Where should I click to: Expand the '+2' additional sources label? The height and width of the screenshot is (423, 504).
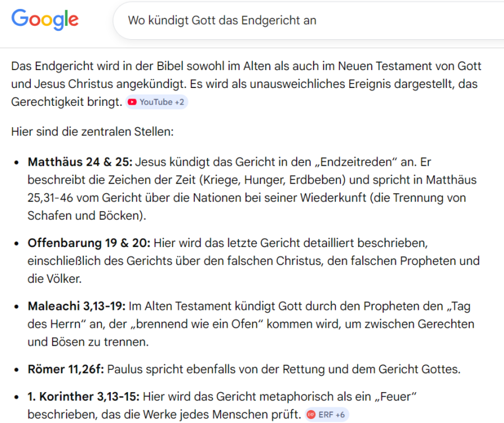[x=178, y=102]
